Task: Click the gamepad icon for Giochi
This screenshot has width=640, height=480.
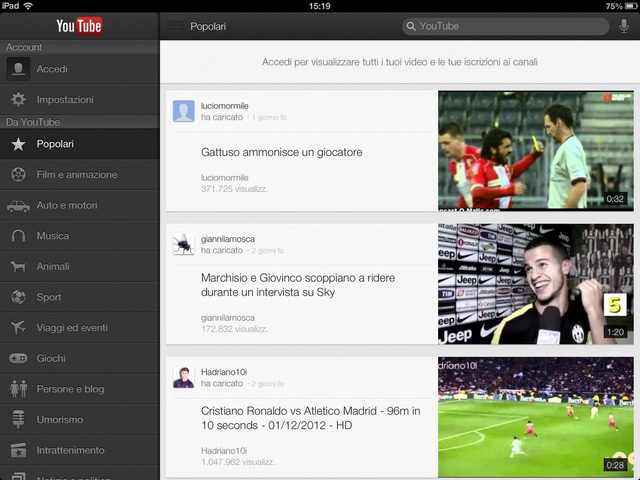Action: [x=18, y=358]
